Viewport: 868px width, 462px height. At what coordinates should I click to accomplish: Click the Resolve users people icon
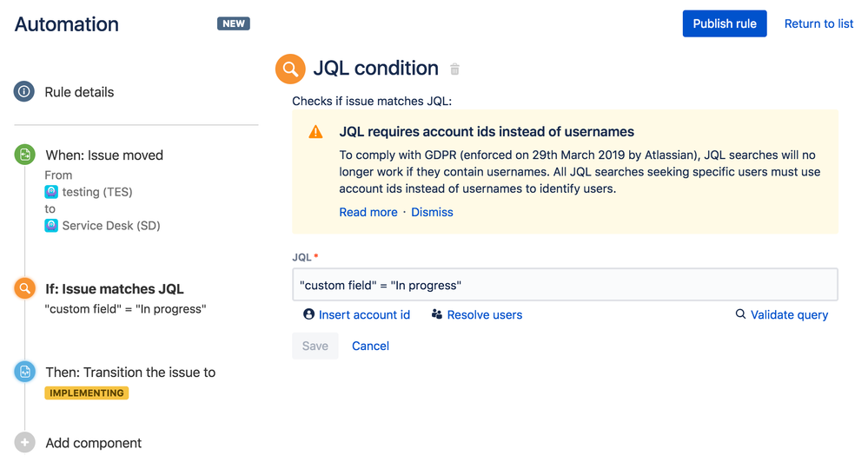point(437,314)
